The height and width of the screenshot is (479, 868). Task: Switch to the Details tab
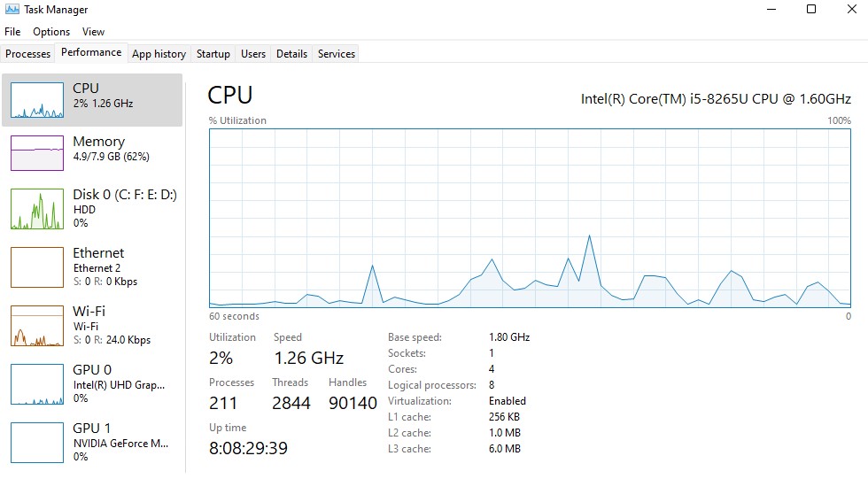291,54
